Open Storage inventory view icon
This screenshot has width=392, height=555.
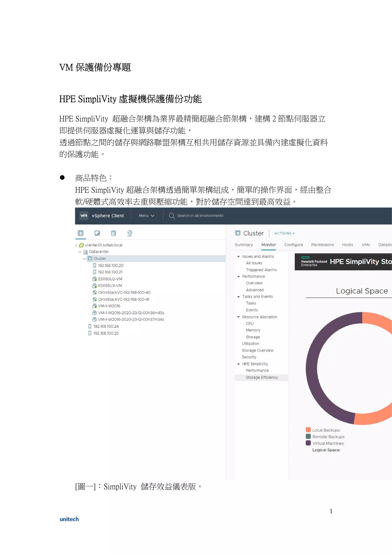click(x=113, y=233)
